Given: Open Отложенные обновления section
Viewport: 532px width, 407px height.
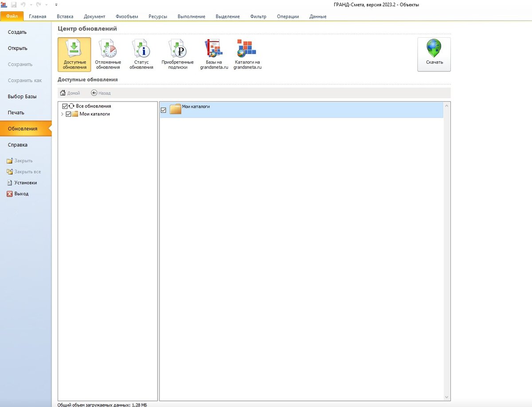Looking at the screenshot, I should tap(108, 54).
